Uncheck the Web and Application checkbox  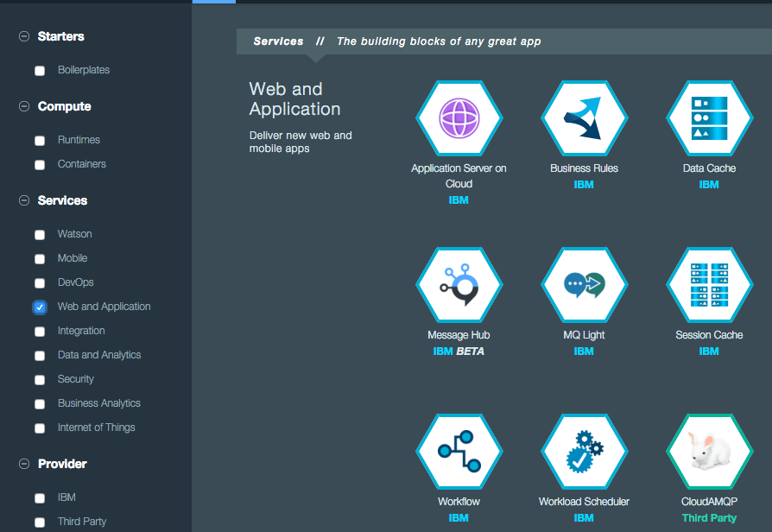[x=40, y=307]
